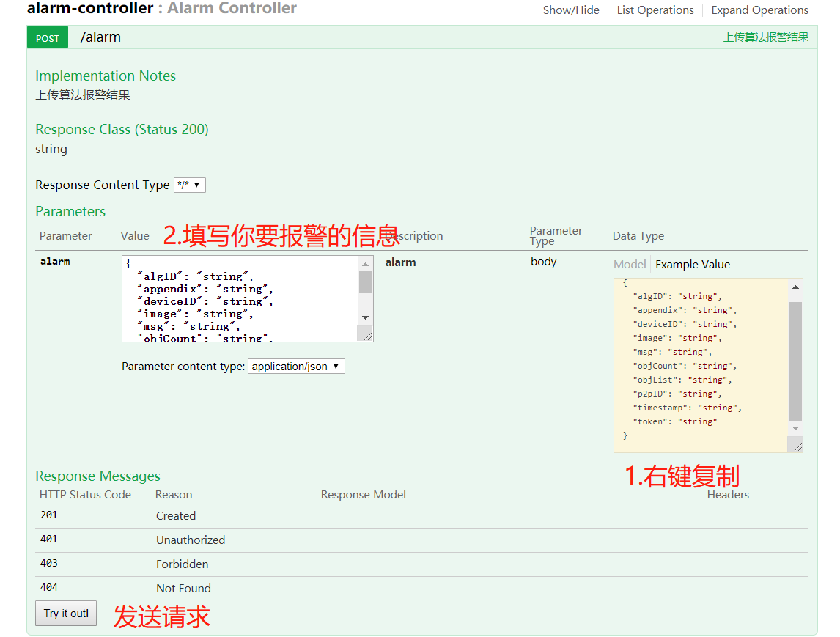Click the Data Type column header
The image size is (840, 637).
(638, 236)
